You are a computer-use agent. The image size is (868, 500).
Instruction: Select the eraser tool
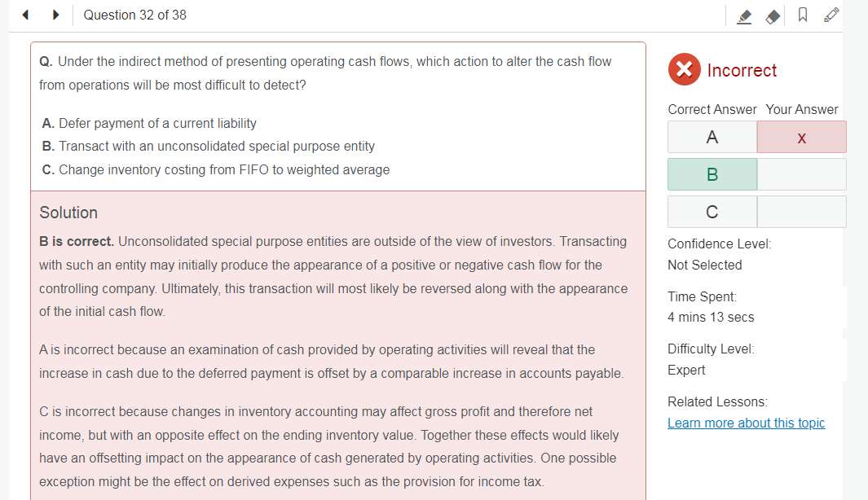pyautogui.click(x=773, y=16)
